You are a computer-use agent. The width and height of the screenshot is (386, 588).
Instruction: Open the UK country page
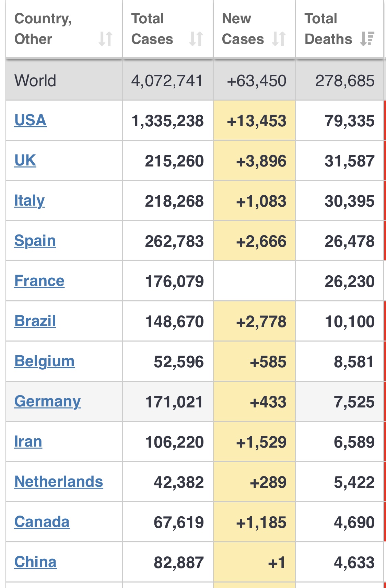pyautogui.click(x=25, y=160)
